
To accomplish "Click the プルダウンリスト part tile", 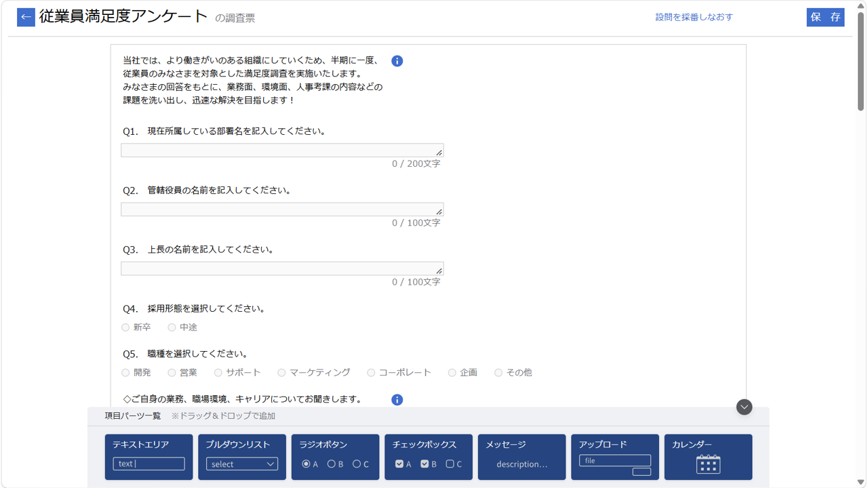I will coord(242,457).
